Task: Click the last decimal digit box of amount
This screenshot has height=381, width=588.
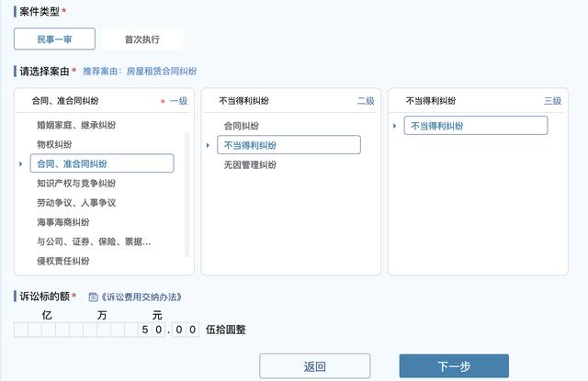Action: (192, 330)
